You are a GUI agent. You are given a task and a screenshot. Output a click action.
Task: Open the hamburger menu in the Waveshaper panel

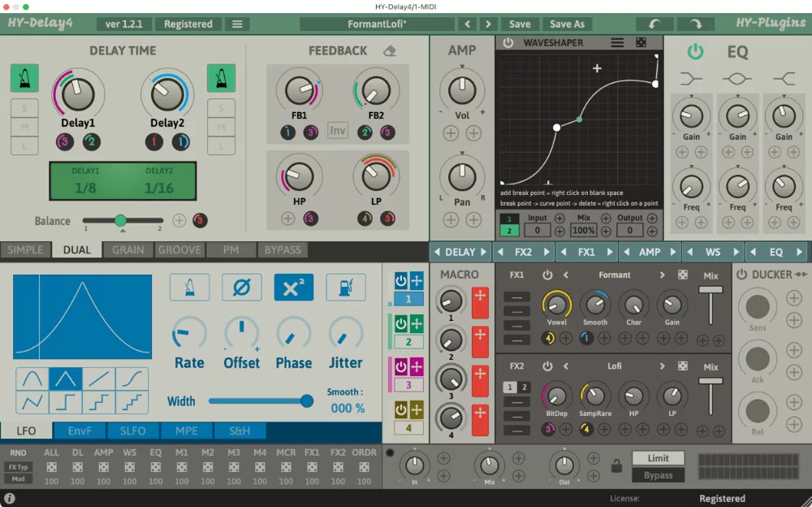click(x=617, y=42)
